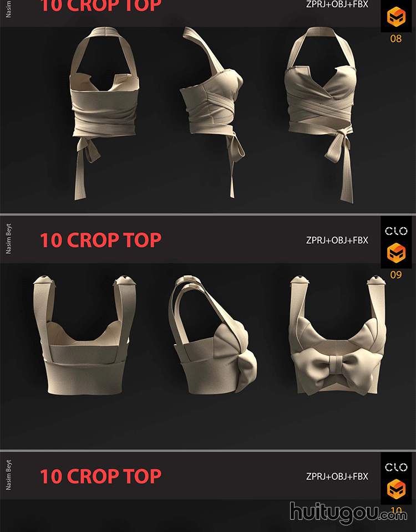Screen dimensions: 416x532
Task: Click the CLO logo in the bottom banner
Action: (396, 467)
